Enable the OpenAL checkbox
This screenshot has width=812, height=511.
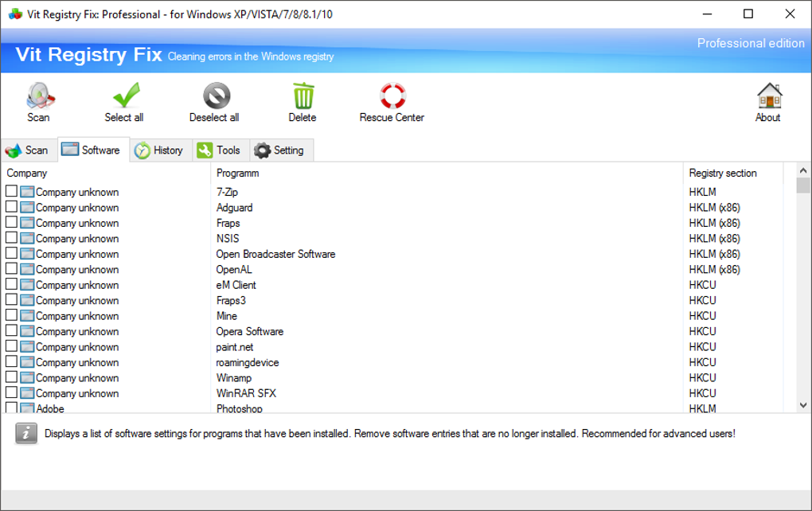tap(11, 269)
